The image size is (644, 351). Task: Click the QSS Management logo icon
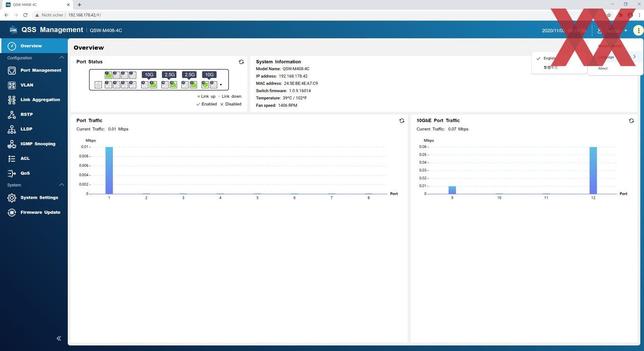pyautogui.click(x=13, y=30)
